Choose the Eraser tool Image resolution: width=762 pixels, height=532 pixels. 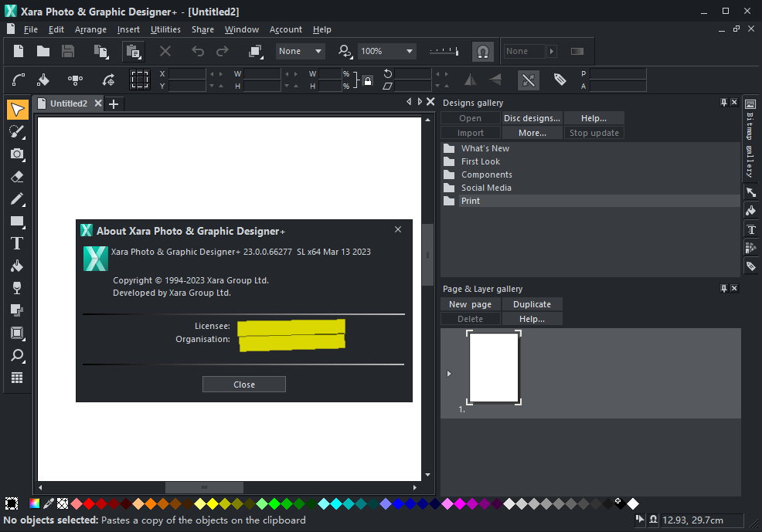pyautogui.click(x=17, y=177)
